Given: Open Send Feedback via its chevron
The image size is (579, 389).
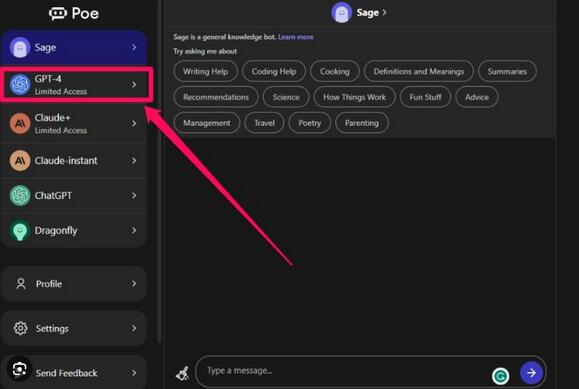Looking at the screenshot, I should pyautogui.click(x=134, y=373).
